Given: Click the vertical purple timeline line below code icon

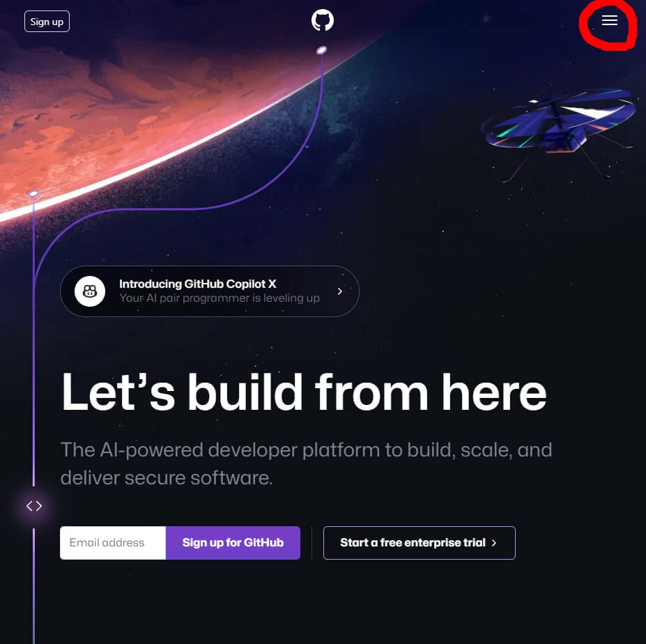Looking at the screenshot, I should [x=33, y=585].
